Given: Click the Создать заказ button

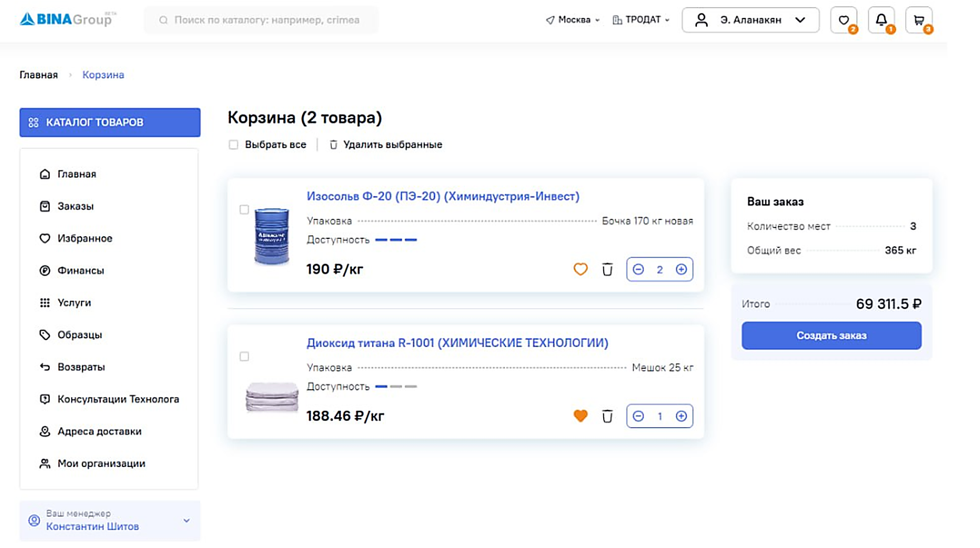Looking at the screenshot, I should click(831, 335).
